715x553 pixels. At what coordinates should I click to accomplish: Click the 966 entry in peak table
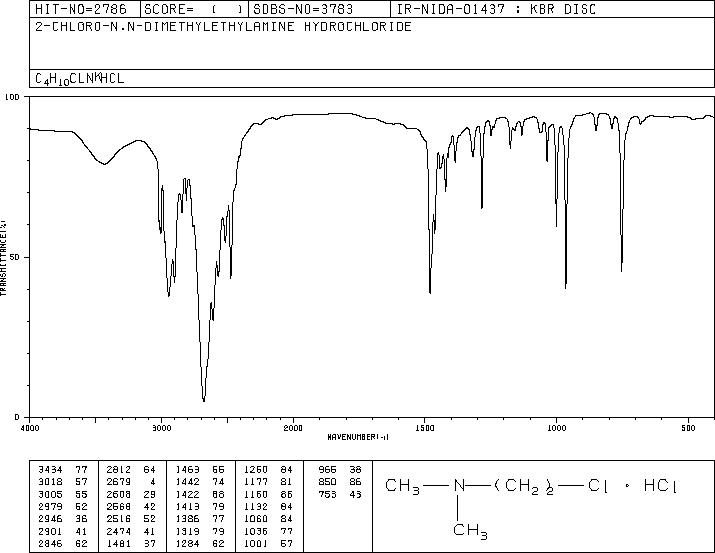pos(327,470)
